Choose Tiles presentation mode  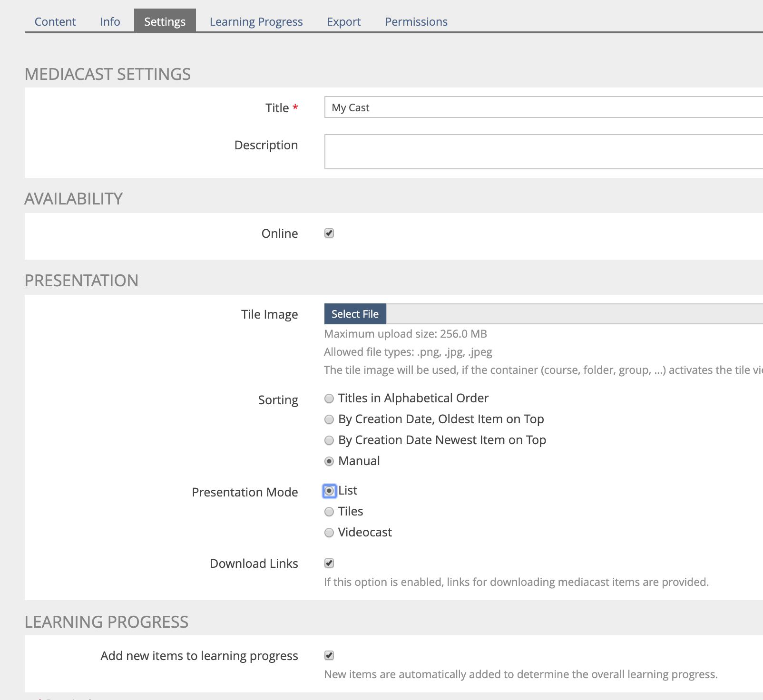[x=329, y=512]
